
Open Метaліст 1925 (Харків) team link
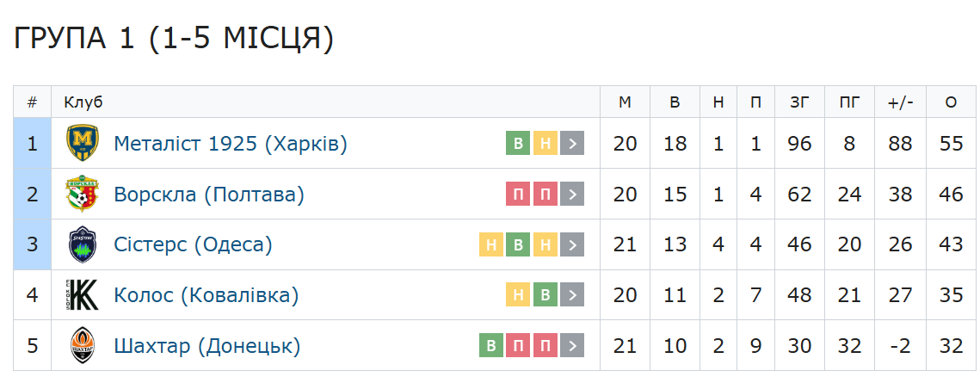(x=230, y=144)
